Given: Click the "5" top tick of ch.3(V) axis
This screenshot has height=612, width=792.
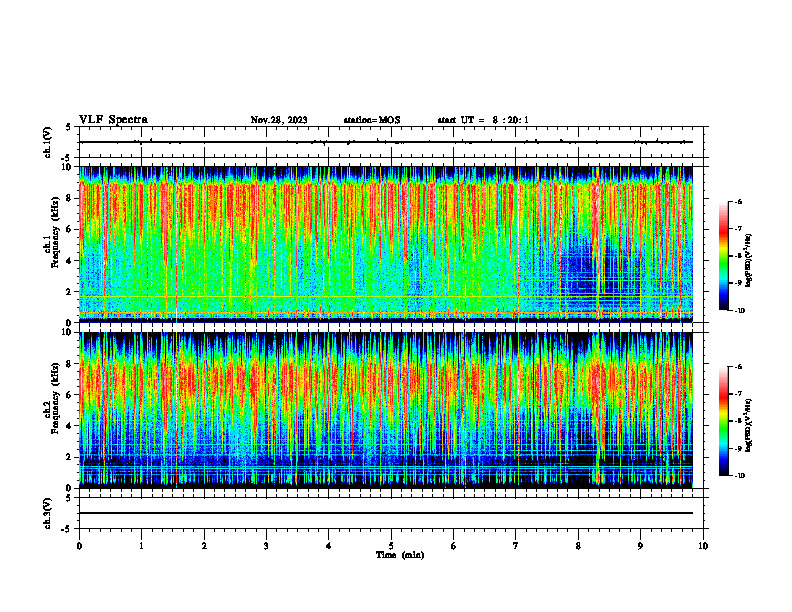Looking at the screenshot, I should click(68, 498).
